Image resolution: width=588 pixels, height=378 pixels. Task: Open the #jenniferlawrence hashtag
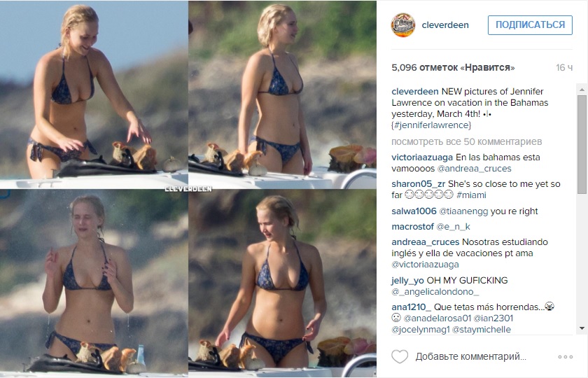[x=431, y=125]
